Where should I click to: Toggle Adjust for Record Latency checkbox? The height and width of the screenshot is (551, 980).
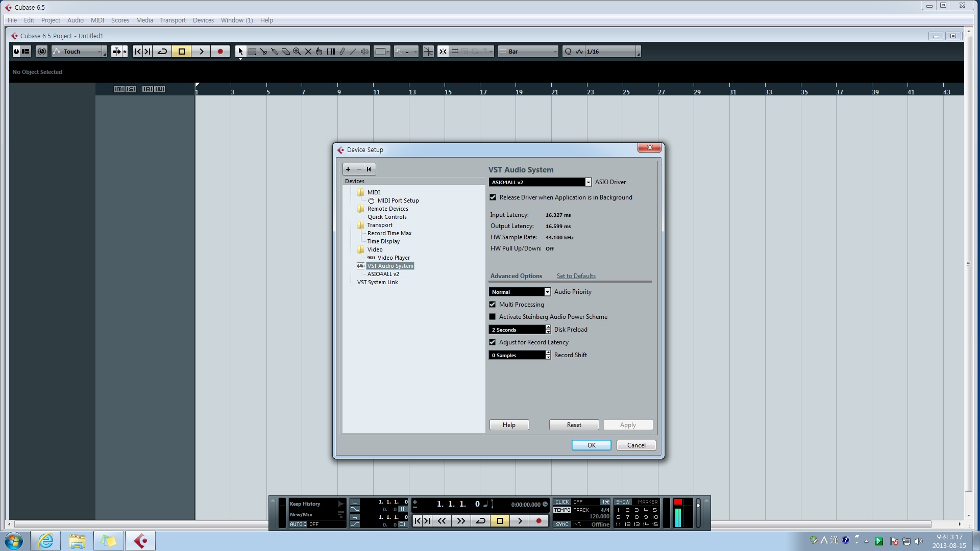493,342
